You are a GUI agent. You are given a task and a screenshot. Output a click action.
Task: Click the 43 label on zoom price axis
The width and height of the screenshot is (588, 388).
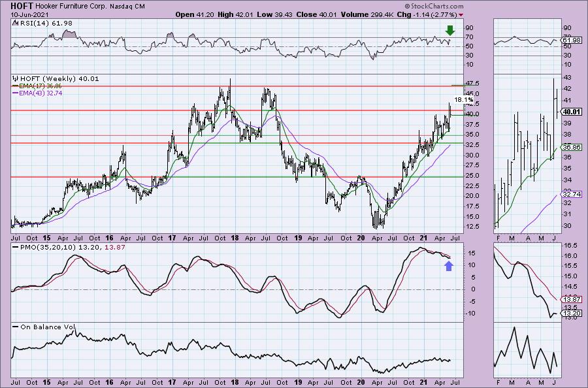click(568, 78)
